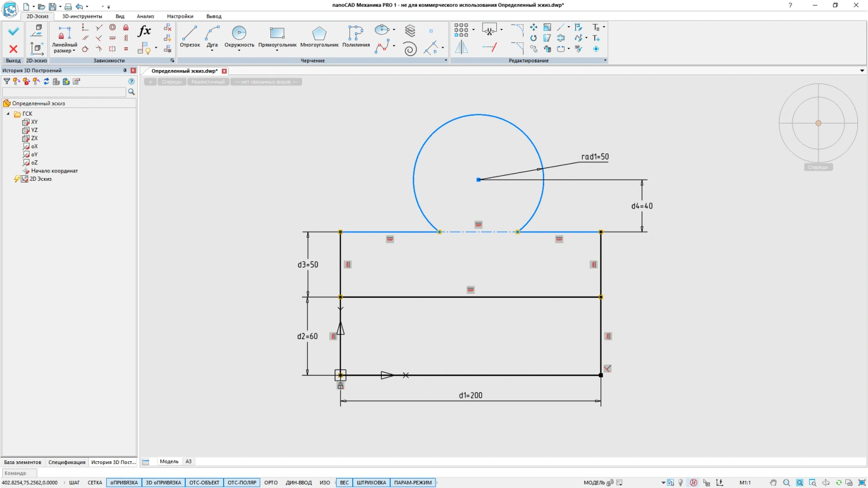This screenshot has height=488, width=868.
Task: Expand the Редактирование panel dropdown
Action: (x=605, y=61)
